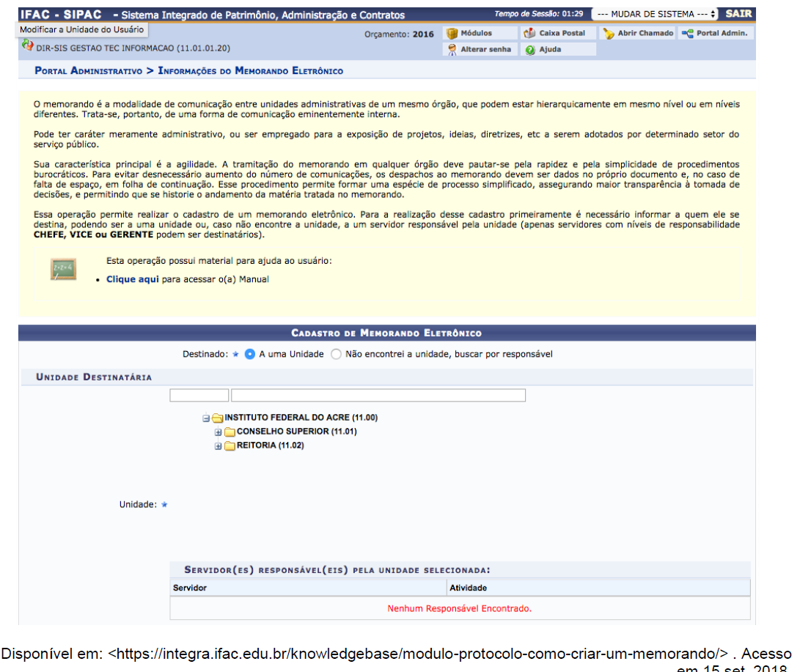Click the 'Clique aqui' manual link
The height and width of the screenshot is (672, 800).
click(x=132, y=279)
